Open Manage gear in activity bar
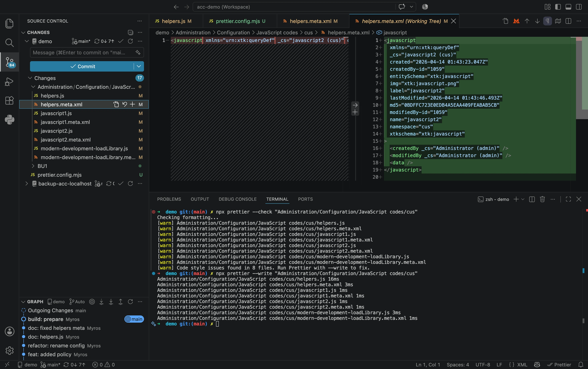This screenshot has width=588, height=369. 9,350
